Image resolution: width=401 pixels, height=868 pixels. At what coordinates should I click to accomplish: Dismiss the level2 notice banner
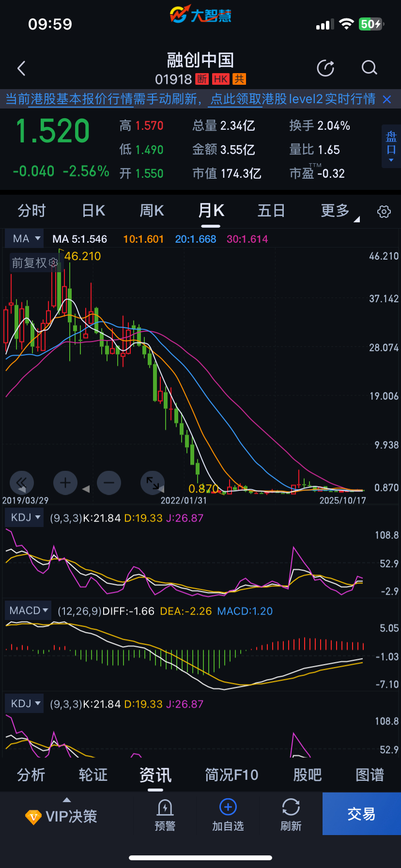387,99
